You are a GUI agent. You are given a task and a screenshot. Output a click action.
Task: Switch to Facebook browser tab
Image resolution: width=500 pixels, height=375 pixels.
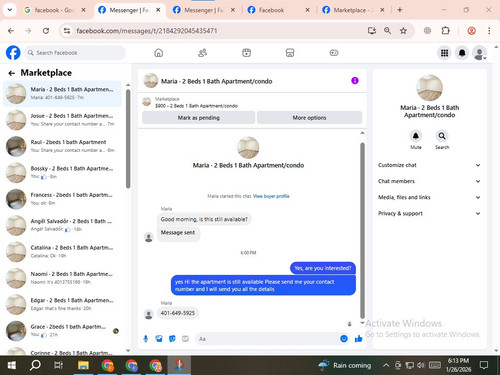(x=279, y=10)
